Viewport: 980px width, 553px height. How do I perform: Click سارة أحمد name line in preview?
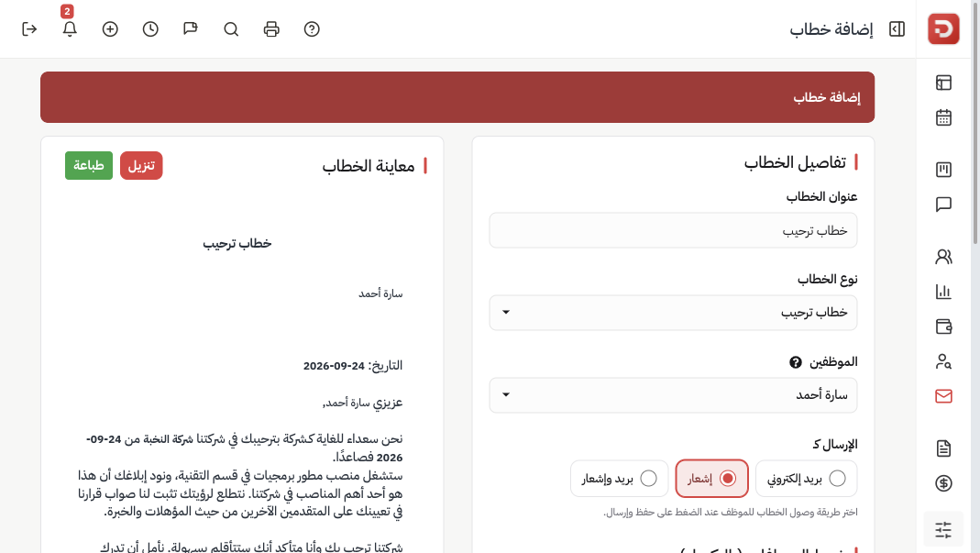[x=380, y=293]
